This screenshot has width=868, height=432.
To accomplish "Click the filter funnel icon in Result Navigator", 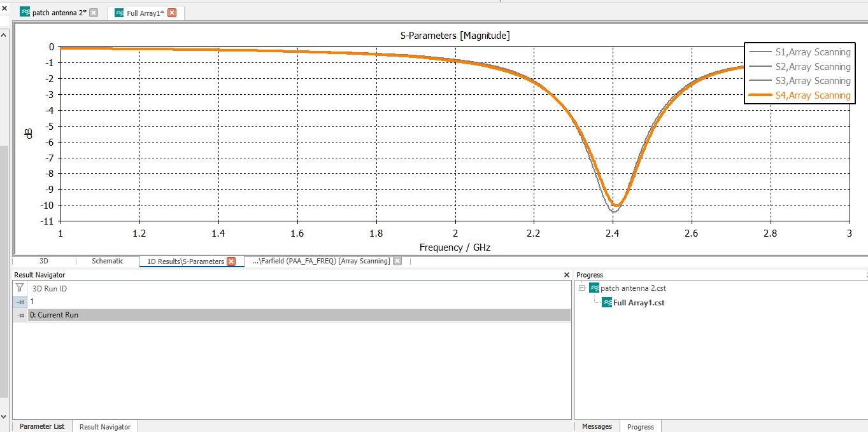I will pos(20,288).
